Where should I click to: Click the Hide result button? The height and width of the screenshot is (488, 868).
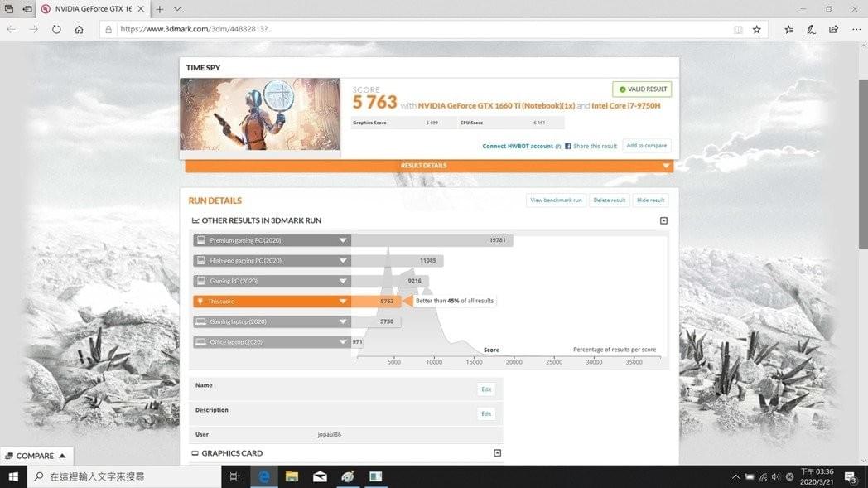650,201
